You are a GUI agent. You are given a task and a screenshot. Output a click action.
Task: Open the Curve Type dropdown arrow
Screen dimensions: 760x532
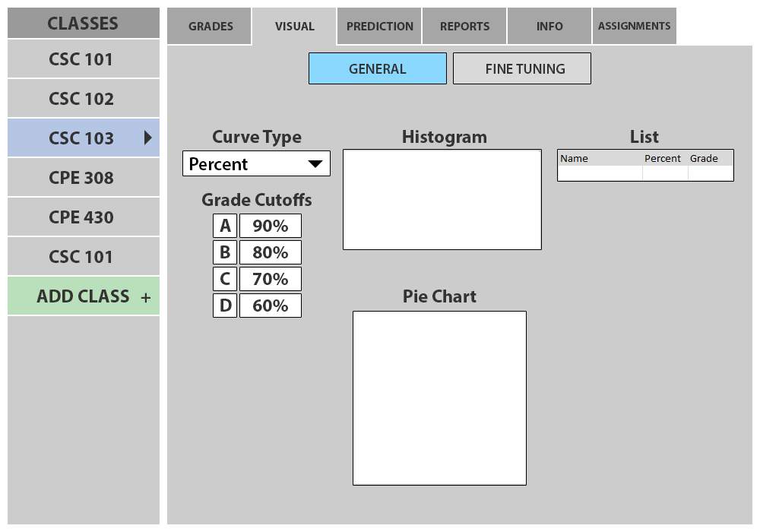pos(315,164)
